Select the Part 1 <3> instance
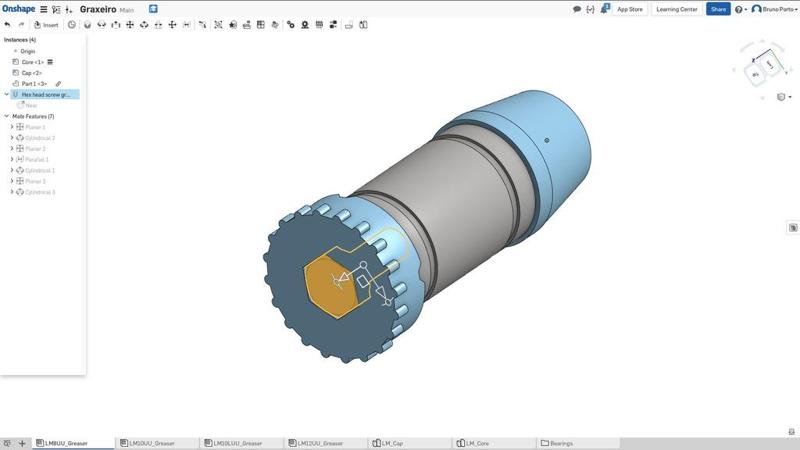 pos(34,84)
